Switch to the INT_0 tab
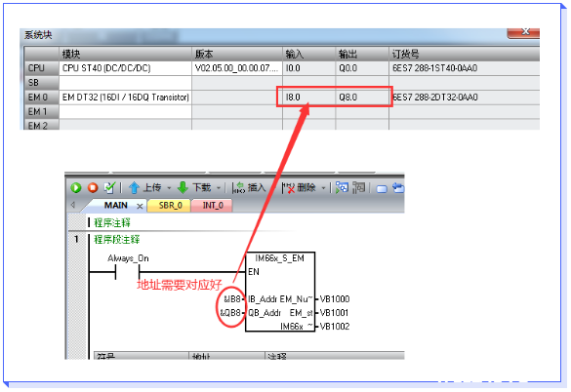Screen dimensions: 571x392 213,206
